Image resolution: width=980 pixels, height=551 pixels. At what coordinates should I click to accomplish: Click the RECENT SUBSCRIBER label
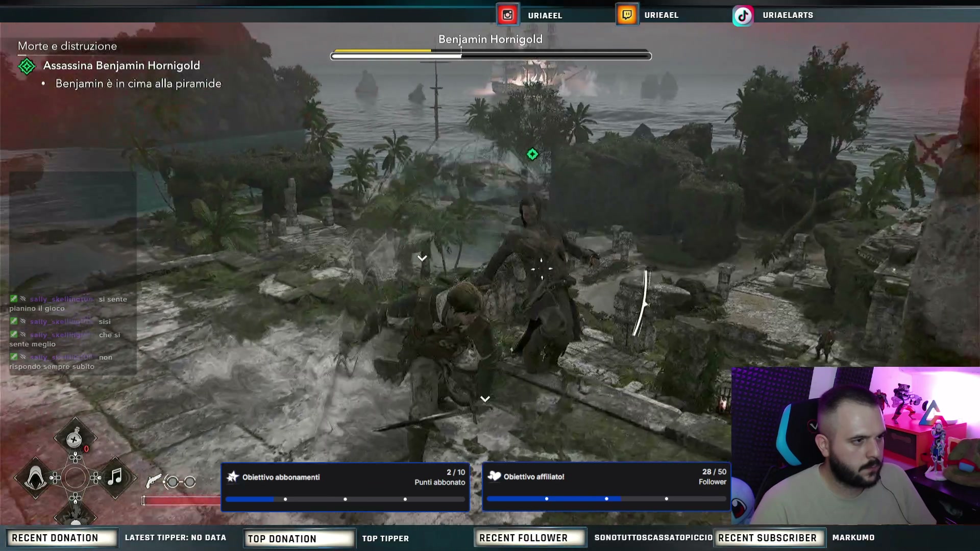[x=770, y=538]
